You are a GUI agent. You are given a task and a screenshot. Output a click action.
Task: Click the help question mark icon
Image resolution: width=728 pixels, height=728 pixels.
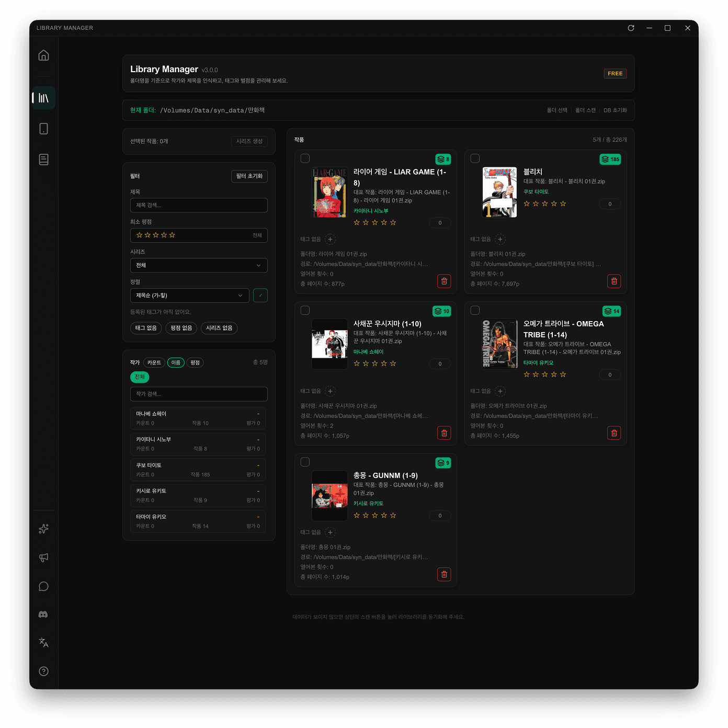coord(43,671)
